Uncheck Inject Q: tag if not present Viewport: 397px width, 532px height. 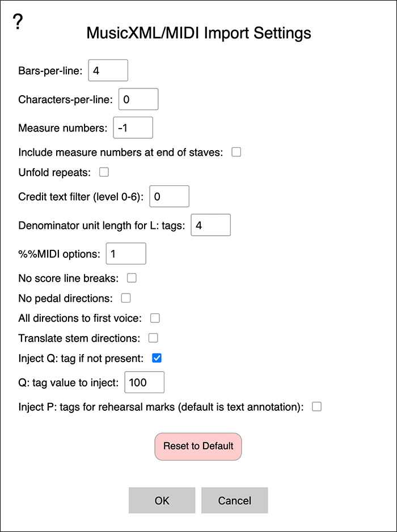[157, 358]
